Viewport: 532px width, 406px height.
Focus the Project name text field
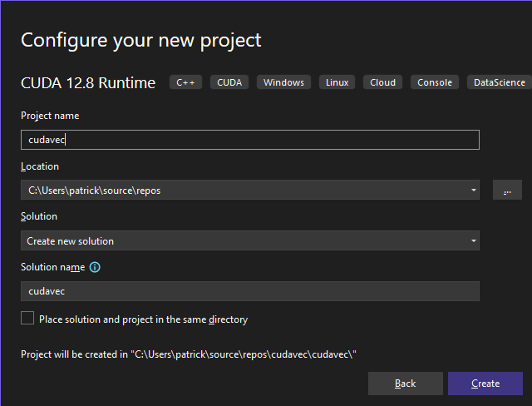tap(250, 140)
